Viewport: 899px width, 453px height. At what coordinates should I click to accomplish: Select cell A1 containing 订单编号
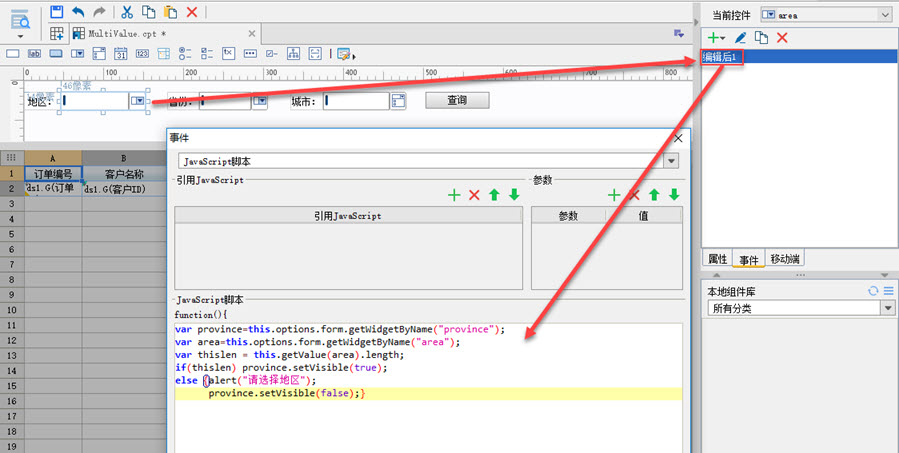(53, 173)
